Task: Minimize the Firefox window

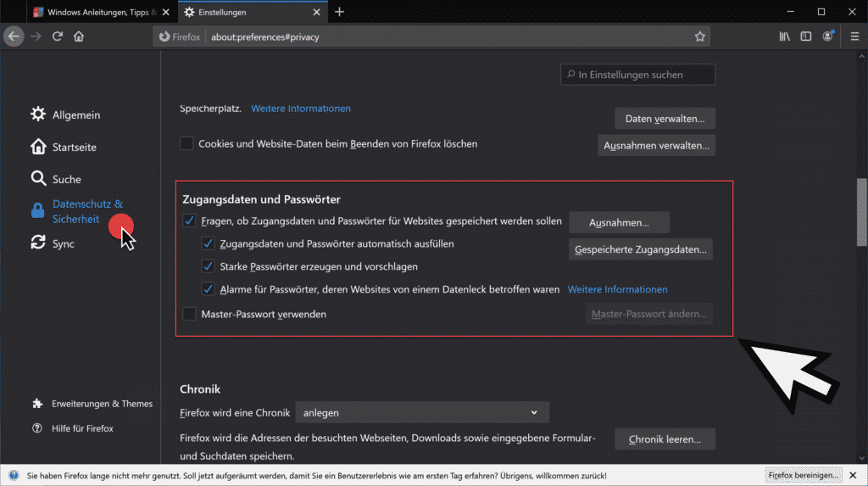Action: click(791, 12)
